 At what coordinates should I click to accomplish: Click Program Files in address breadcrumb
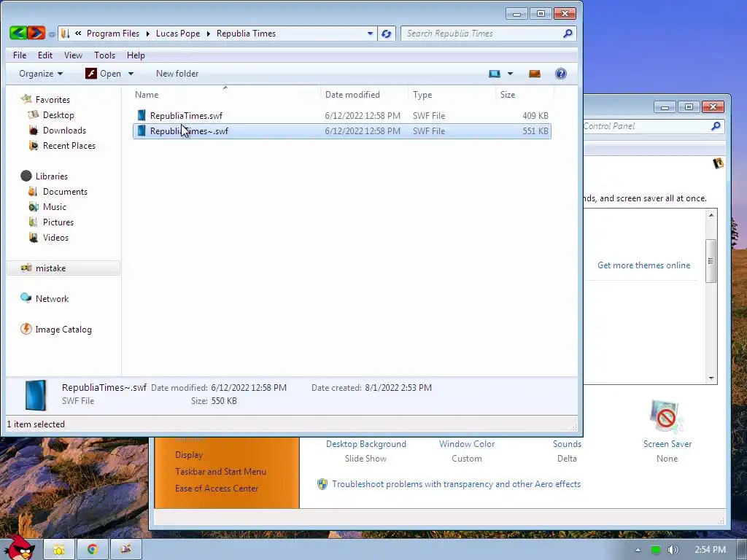pos(113,34)
